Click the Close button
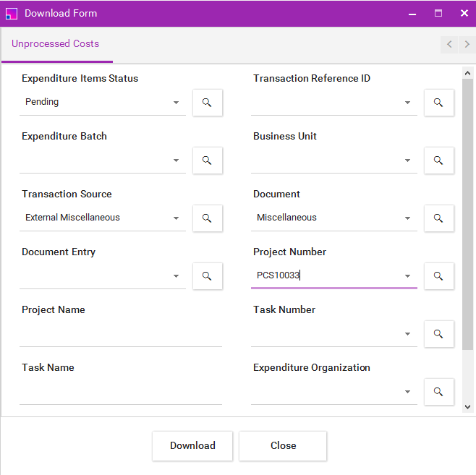Screen dimensions: 476x475 [x=283, y=445]
